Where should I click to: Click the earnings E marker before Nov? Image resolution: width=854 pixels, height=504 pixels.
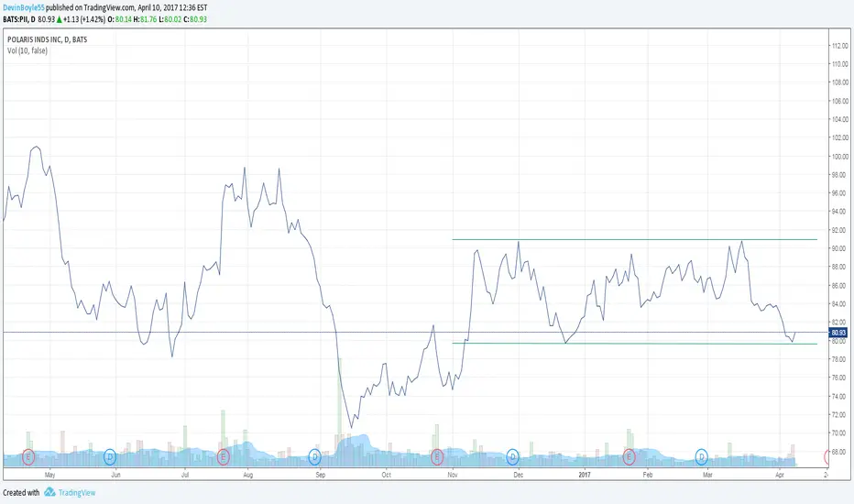[437, 456]
